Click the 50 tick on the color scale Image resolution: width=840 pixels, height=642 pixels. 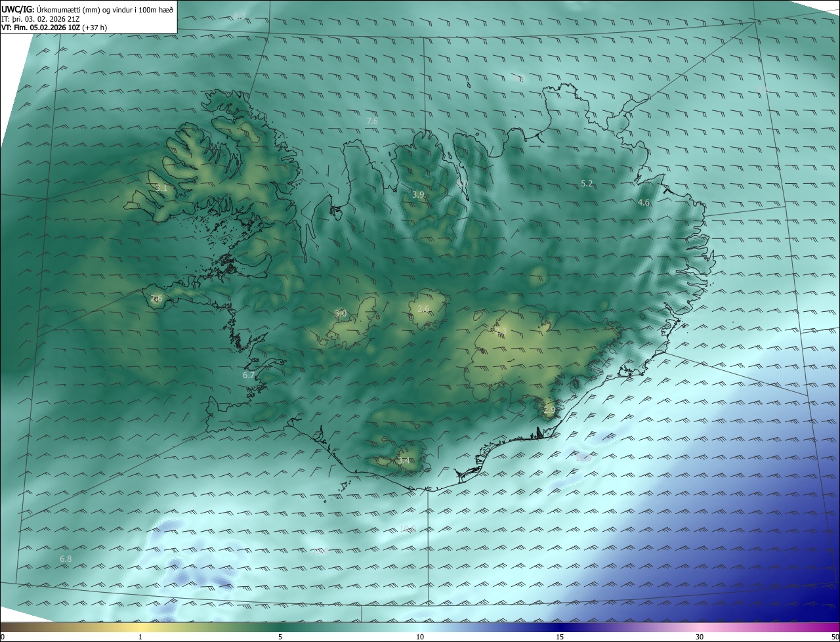tap(835, 637)
